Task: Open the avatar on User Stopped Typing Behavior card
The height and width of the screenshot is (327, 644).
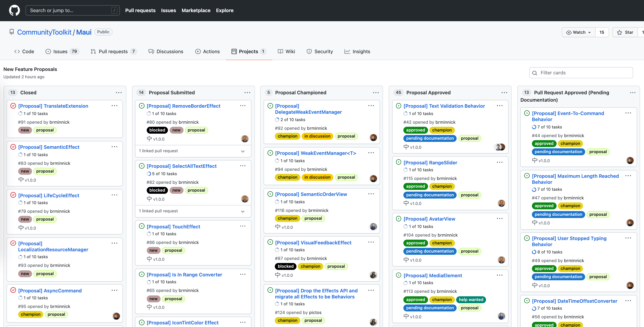Action: click(x=630, y=285)
